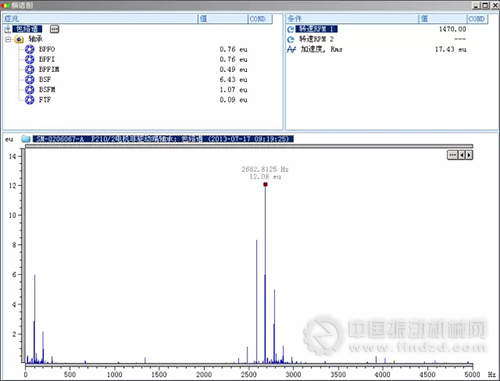Open the chart options ellipsis button
This screenshot has width=500, height=381.
pyautogui.click(x=452, y=155)
